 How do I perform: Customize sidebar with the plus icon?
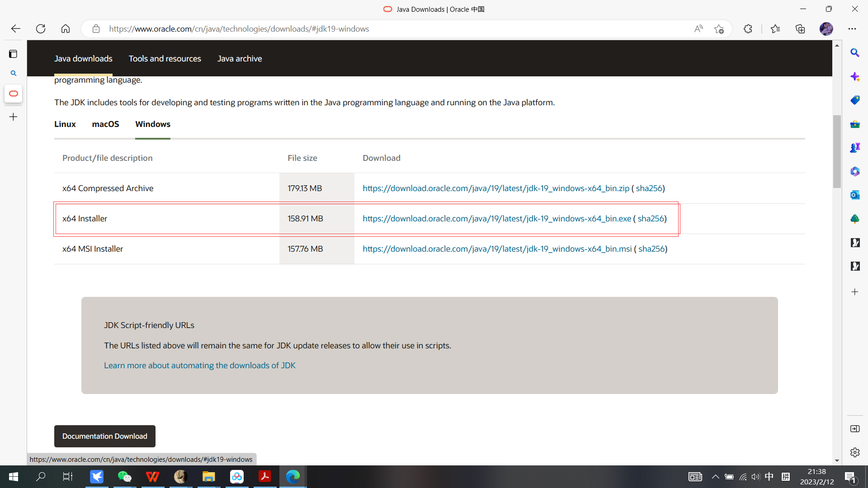[x=854, y=292]
